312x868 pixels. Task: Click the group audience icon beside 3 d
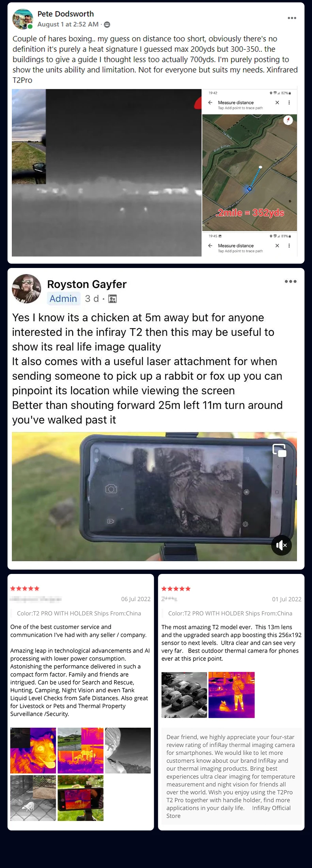(x=113, y=299)
